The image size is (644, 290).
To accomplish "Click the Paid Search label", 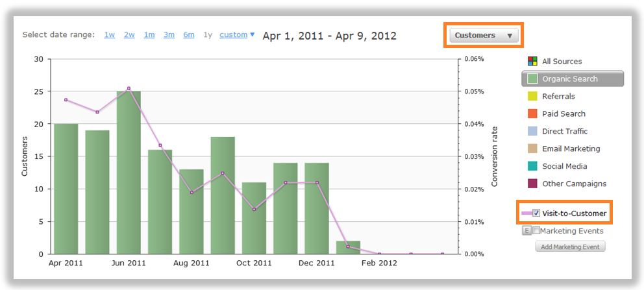I will 564,114.
